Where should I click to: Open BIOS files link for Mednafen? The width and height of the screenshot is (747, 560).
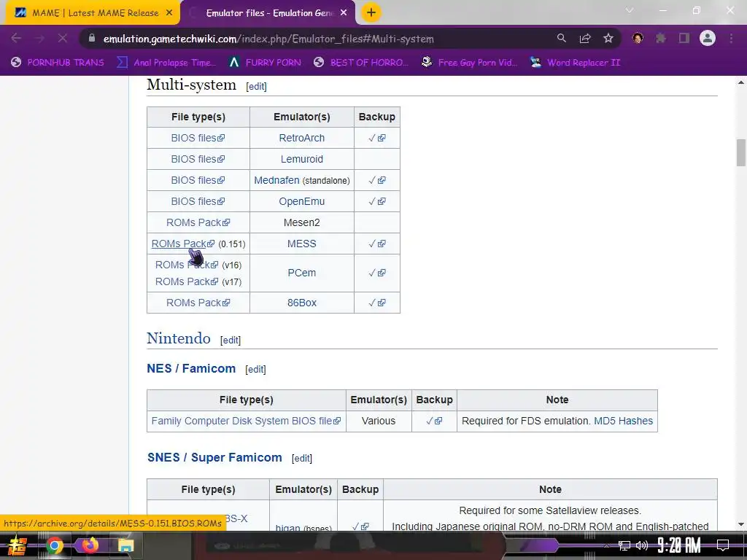pos(198,181)
